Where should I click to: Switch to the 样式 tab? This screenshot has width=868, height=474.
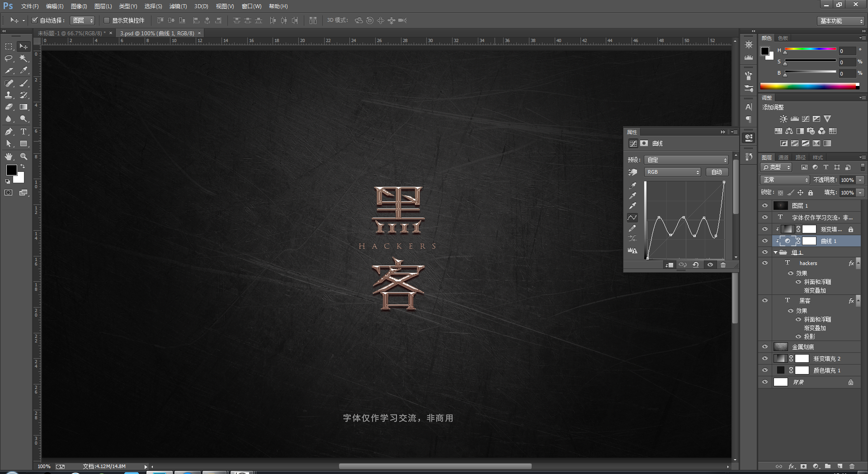point(818,157)
